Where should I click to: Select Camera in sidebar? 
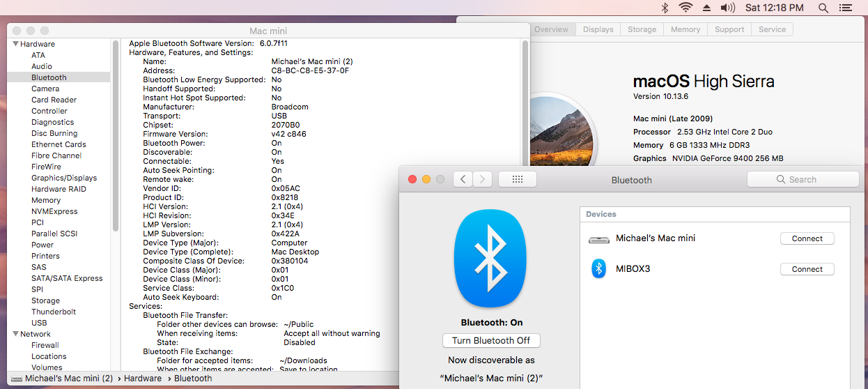[x=45, y=89]
